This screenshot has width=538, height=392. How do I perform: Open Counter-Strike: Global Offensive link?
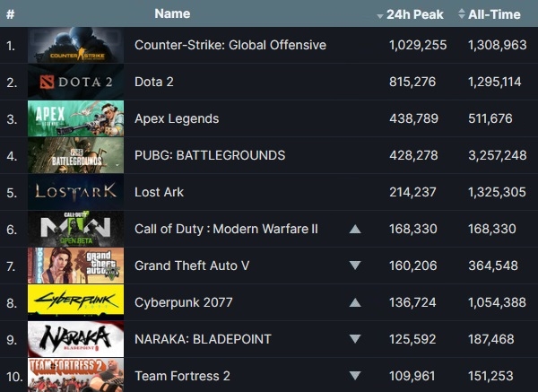point(230,45)
